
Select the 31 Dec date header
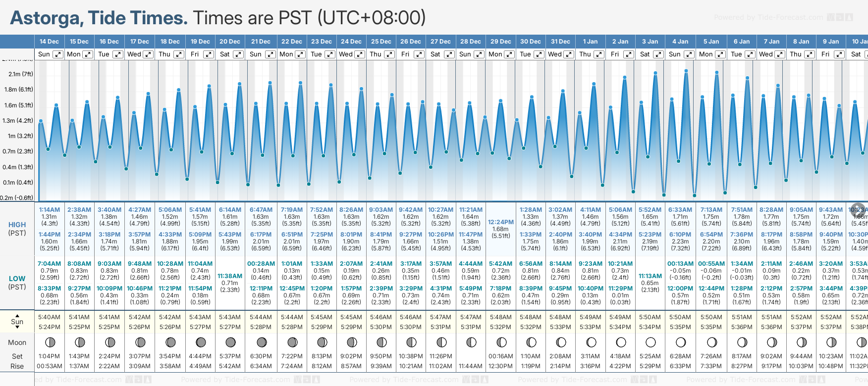coord(560,42)
